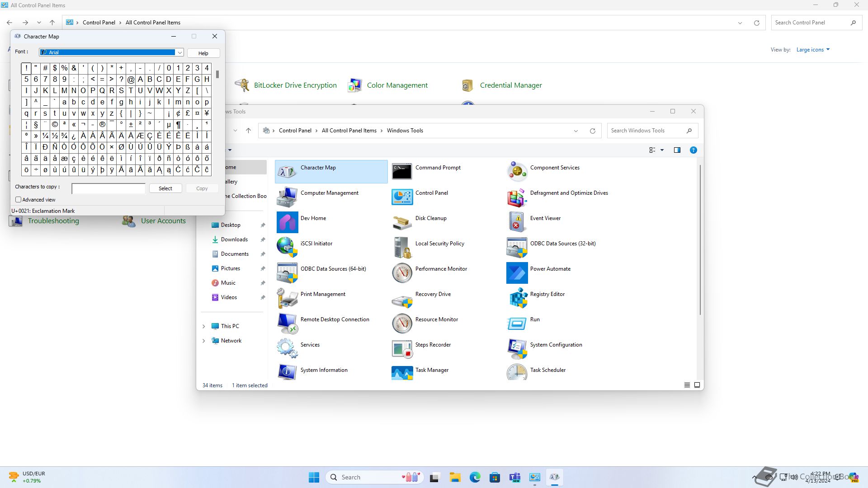
Task: Open Defragment and Optimize Drives icon
Action: pyautogui.click(x=517, y=197)
